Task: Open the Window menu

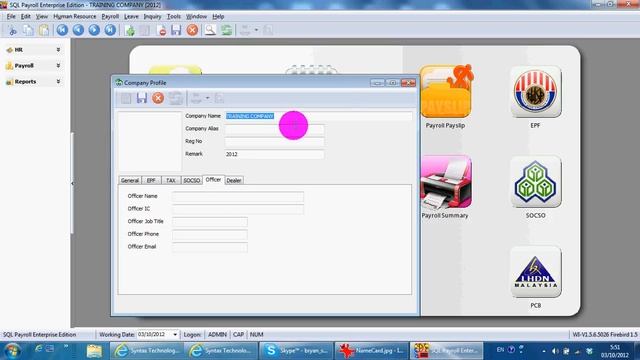Action: point(196,17)
